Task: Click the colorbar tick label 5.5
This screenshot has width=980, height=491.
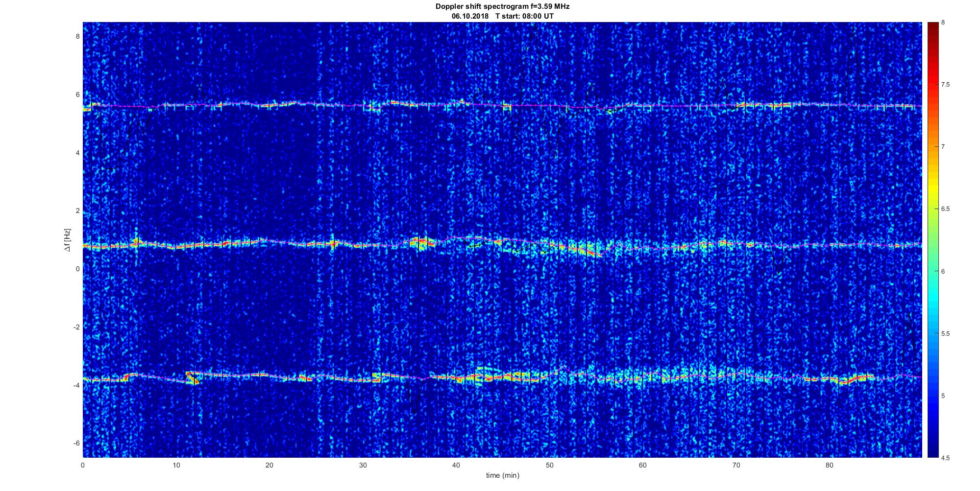Action: point(945,333)
